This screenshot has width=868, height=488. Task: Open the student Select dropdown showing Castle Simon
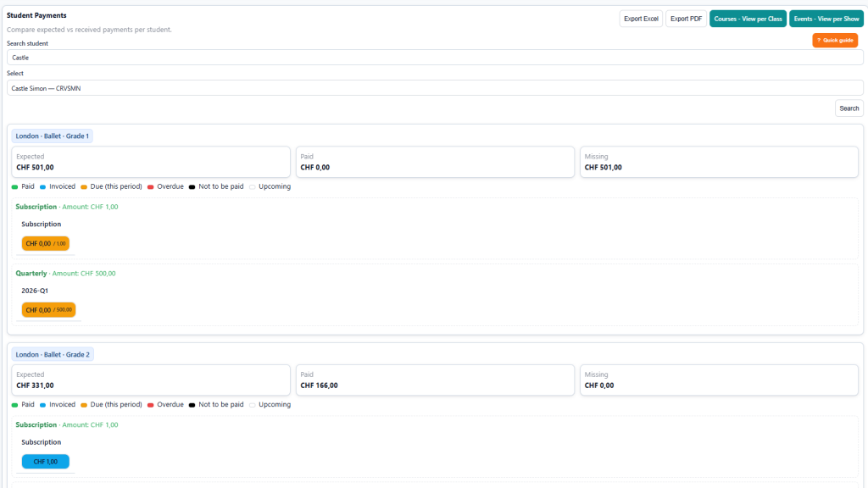tap(434, 87)
